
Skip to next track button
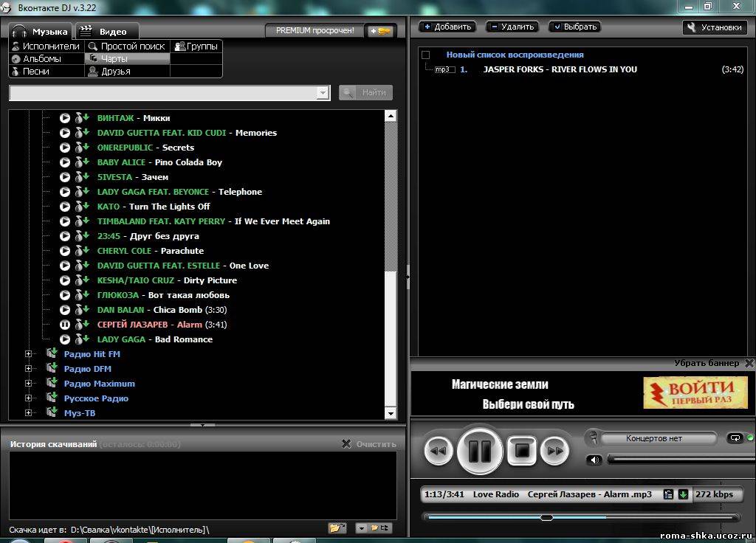point(555,451)
